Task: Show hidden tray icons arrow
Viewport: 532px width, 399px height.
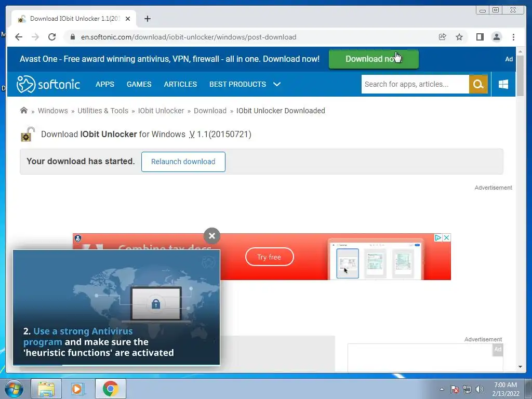Action: point(442,389)
